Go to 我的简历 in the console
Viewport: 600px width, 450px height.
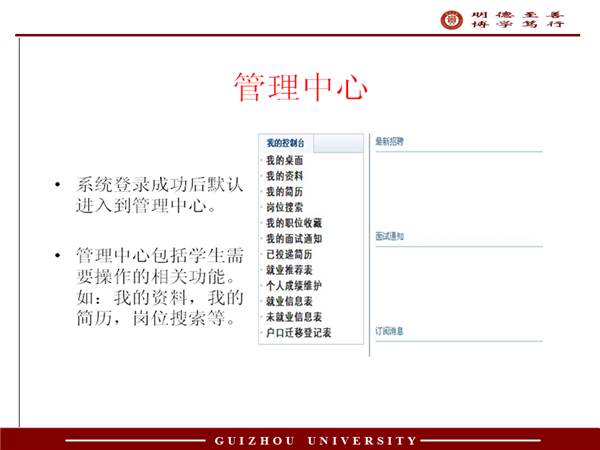(285, 191)
